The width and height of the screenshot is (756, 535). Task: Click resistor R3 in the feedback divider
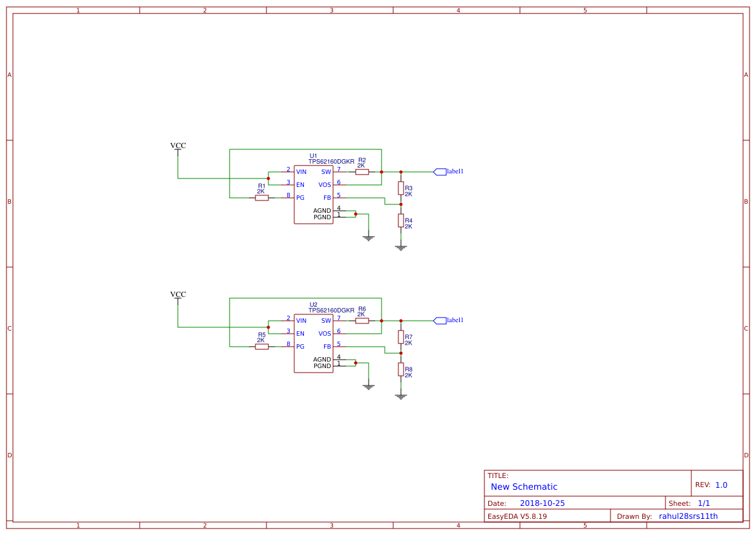point(401,188)
